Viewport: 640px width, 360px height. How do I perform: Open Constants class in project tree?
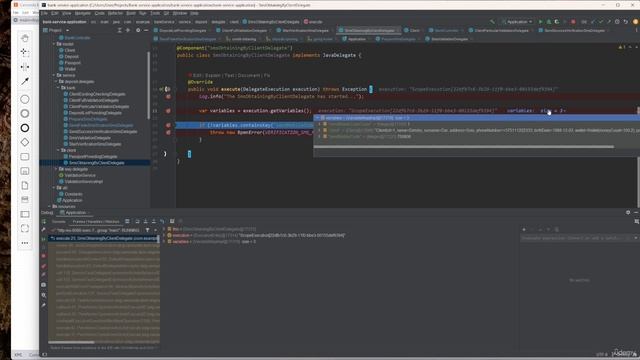pos(73,194)
